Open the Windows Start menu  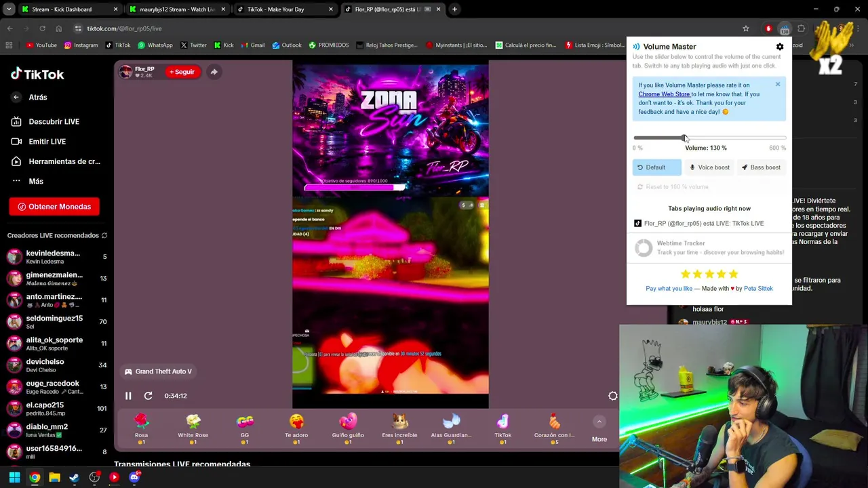[14, 477]
